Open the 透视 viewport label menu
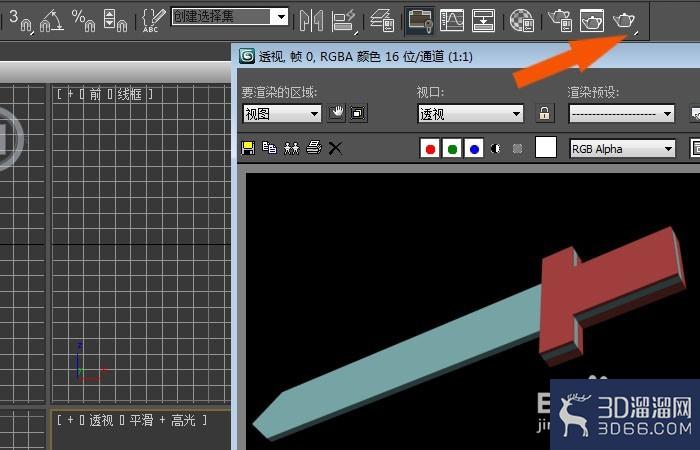The height and width of the screenshot is (450, 700). point(101,420)
